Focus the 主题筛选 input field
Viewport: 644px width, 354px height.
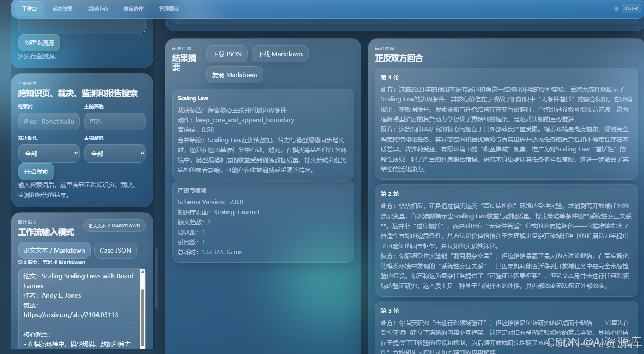coord(115,121)
